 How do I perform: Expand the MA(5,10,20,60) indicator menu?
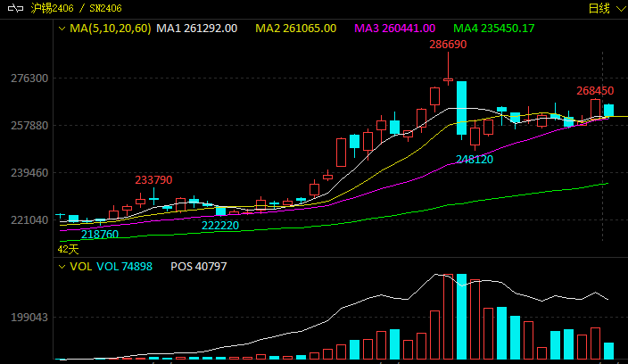coord(62,29)
